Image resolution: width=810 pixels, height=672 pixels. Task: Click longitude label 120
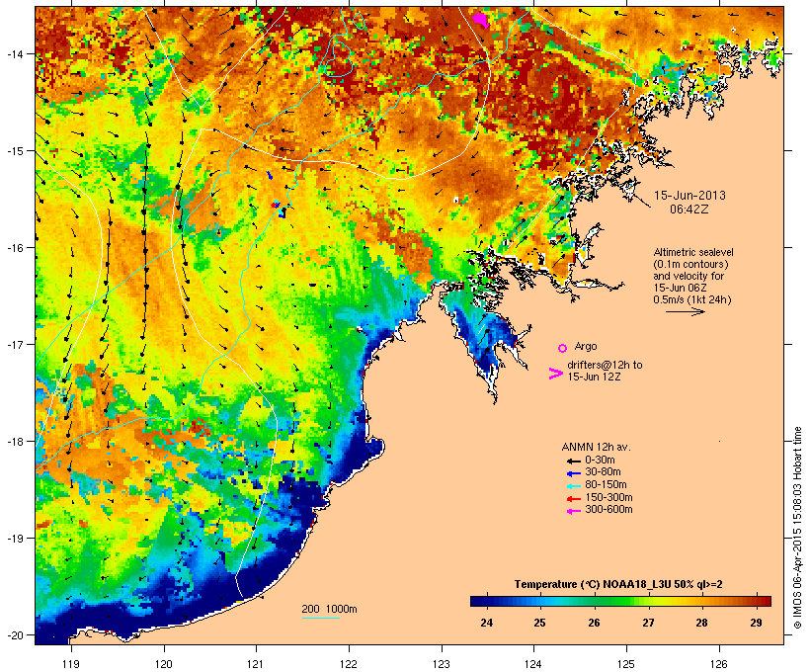point(164,664)
